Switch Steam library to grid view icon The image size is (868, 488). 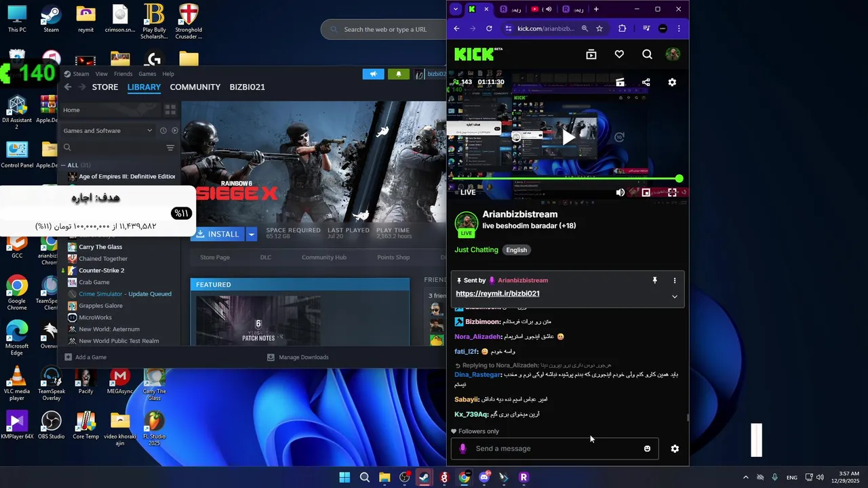coord(170,110)
